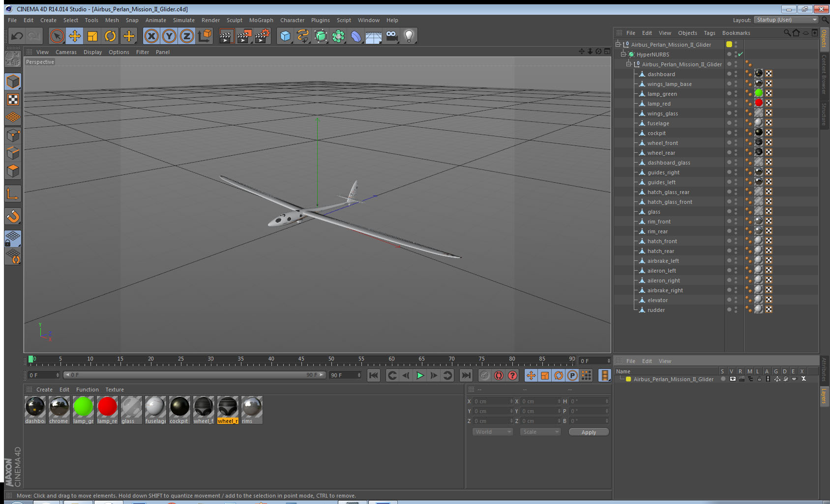830x504 pixels.
Task: Toggle X axis lock
Action: click(151, 36)
